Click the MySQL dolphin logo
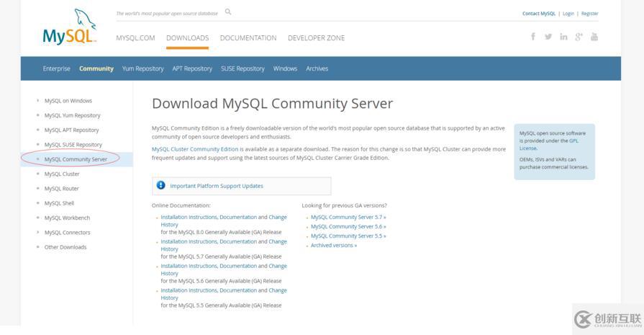The image size is (644, 335). tap(70, 27)
